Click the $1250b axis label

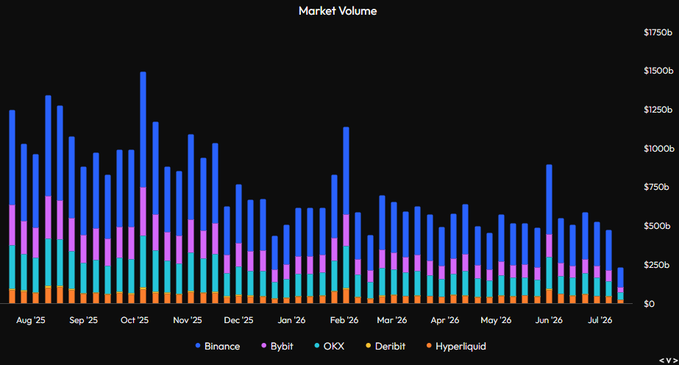pos(658,110)
